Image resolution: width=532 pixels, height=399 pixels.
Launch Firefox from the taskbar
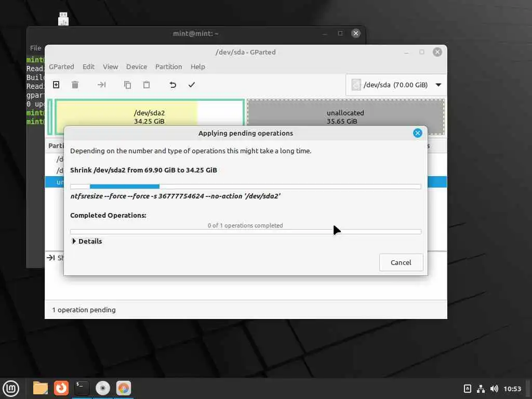(x=61, y=388)
